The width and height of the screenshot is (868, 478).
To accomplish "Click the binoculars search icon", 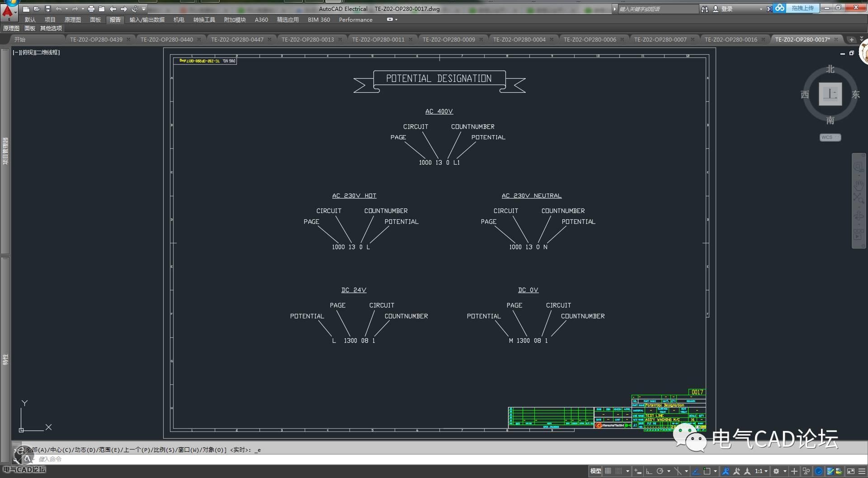I will (x=704, y=9).
